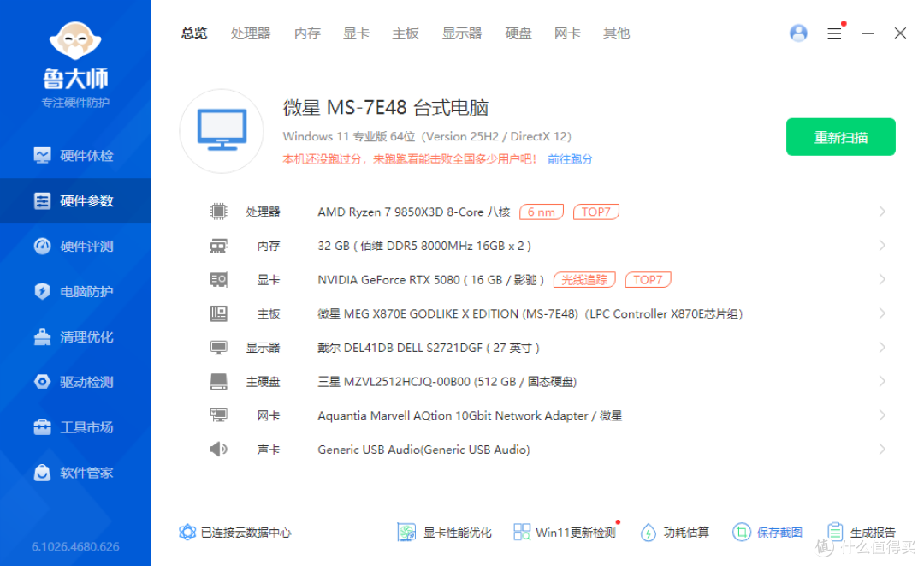Viewport: 924px width, 566px height.
Task: Click the processor TOP7 badge
Action: (595, 212)
